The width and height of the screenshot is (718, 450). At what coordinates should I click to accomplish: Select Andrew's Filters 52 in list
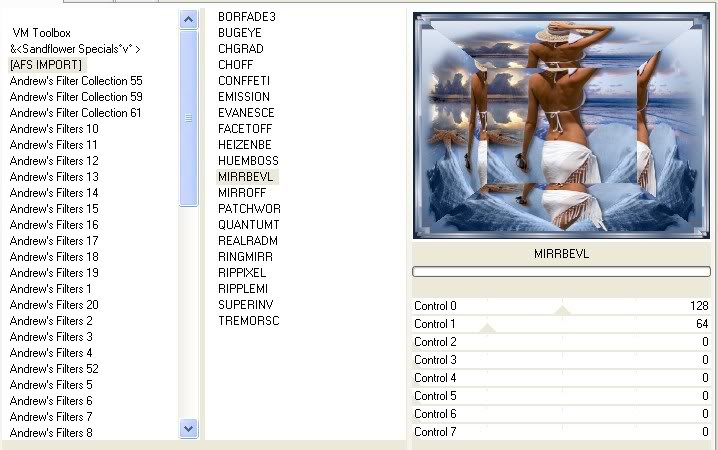click(x=54, y=369)
